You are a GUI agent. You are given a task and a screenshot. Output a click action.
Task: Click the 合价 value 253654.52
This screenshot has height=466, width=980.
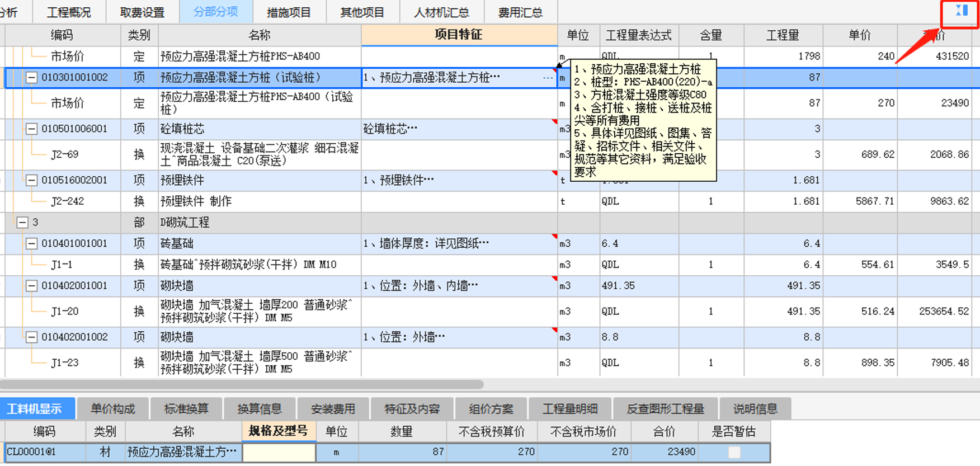pos(944,312)
